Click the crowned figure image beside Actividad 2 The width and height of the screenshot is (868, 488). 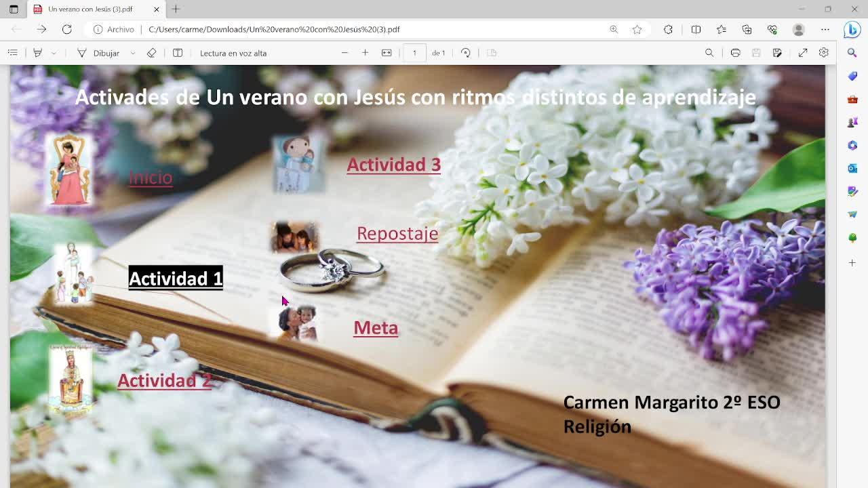click(71, 378)
